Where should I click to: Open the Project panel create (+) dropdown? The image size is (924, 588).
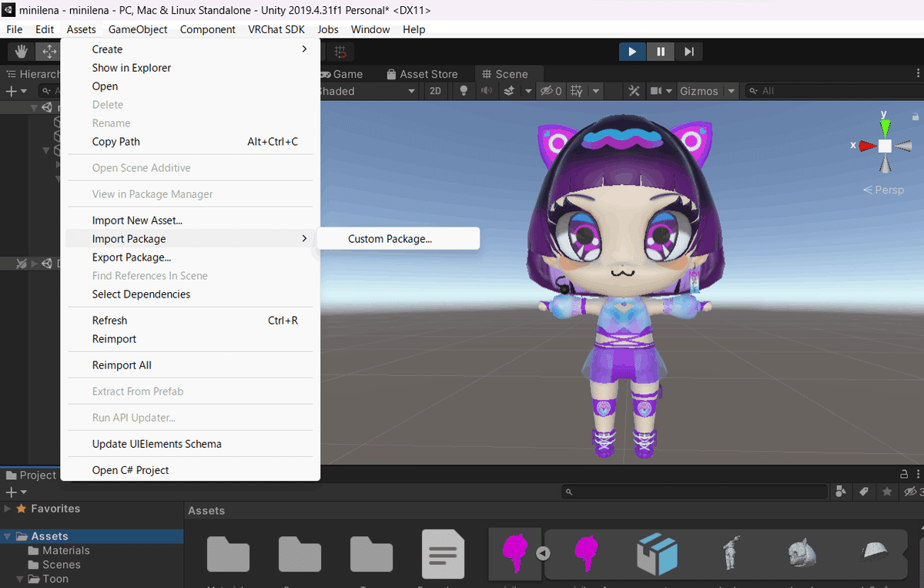[16, 492]
